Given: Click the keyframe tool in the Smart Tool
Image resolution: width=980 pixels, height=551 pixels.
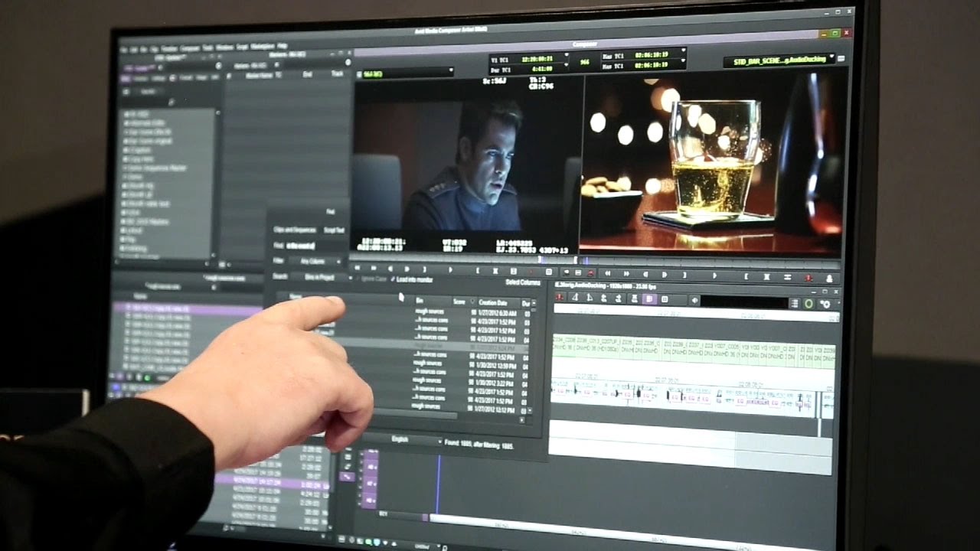Looking at the screenshot, I should coord(634,299).
